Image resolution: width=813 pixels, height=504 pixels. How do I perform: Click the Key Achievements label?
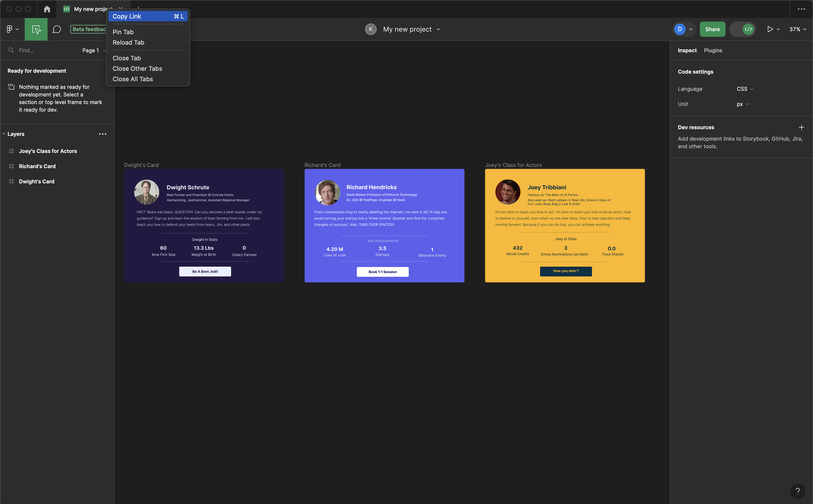pyautogui.click(x=383, y=241)
